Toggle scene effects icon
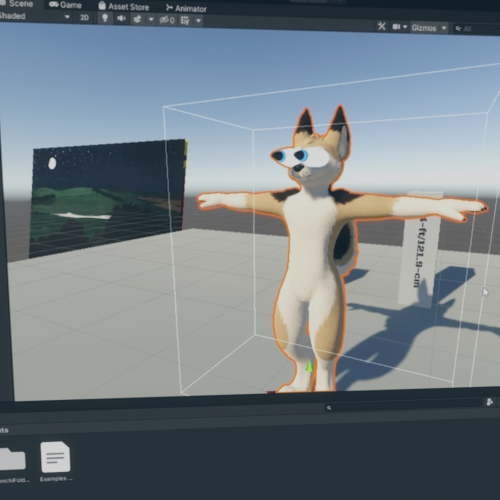The image size is (500, 500). [137, 19]
